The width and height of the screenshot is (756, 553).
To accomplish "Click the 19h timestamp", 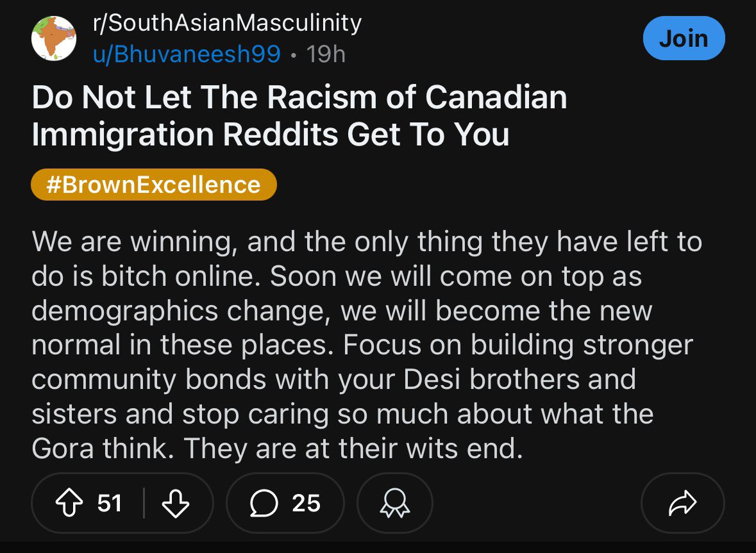I will tap(326, 54).
